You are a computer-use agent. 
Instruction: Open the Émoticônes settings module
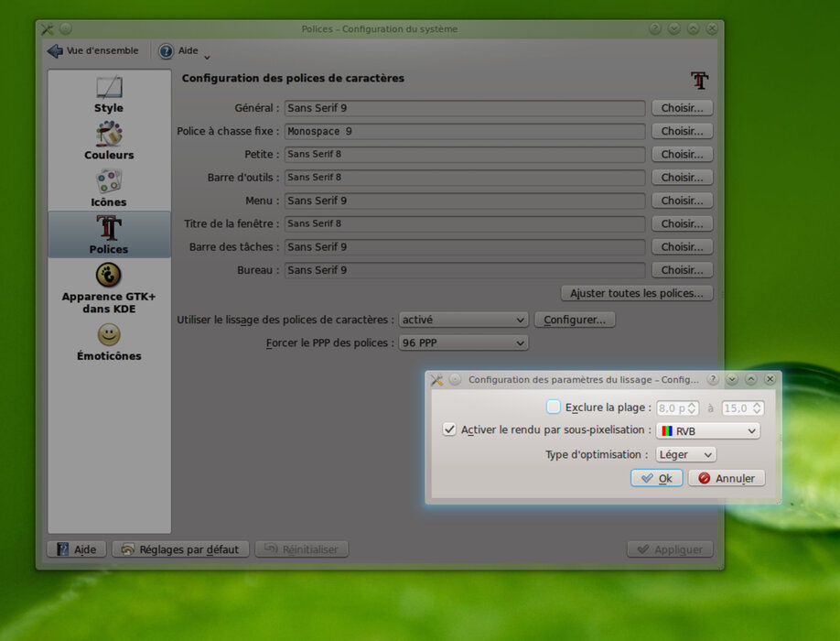[x=109, y=342]
